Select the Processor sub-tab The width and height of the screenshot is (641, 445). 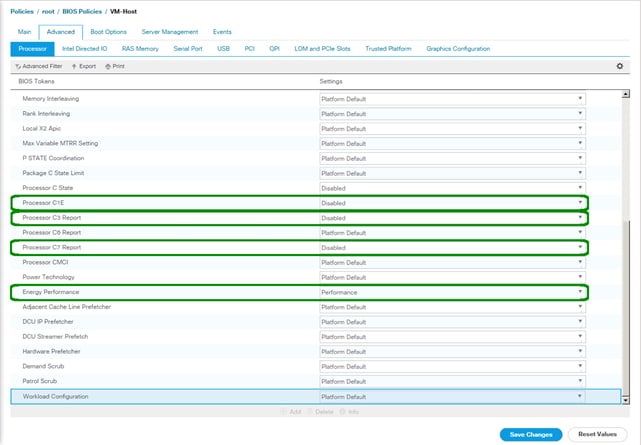point(32,49)
